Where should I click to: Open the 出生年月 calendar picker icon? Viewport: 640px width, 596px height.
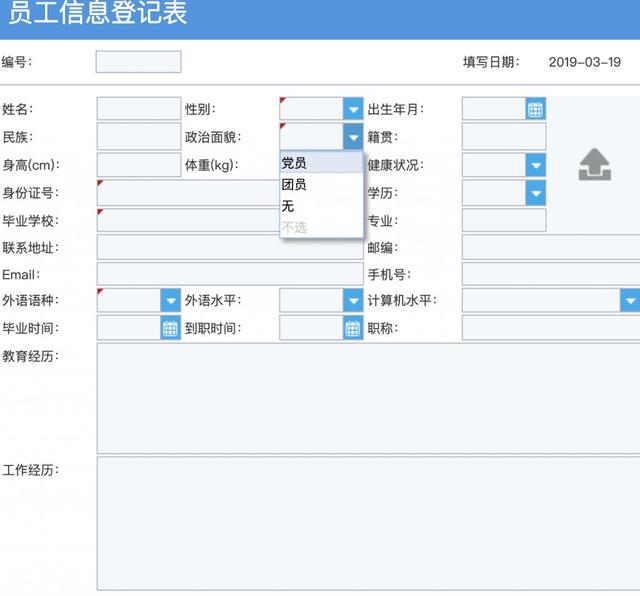point(535,109)
